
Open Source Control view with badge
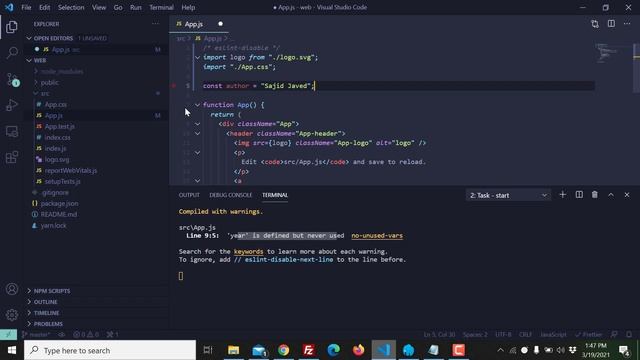(x=12, y=79)
